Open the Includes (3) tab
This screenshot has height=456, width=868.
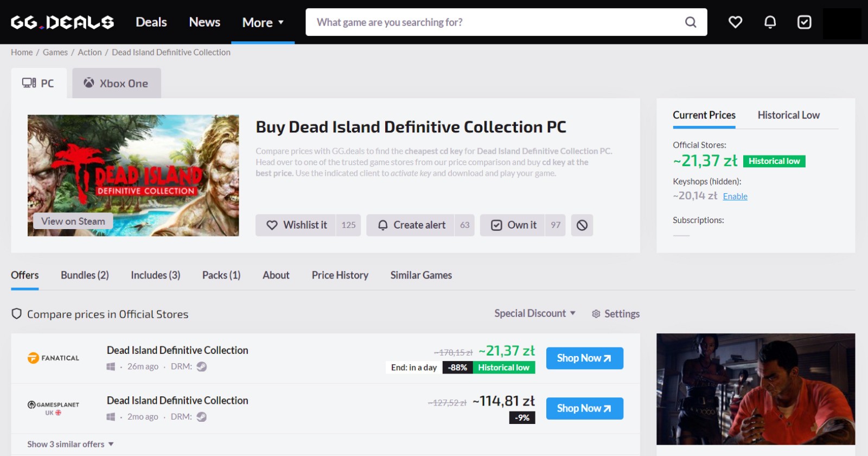tap(156, 275)
